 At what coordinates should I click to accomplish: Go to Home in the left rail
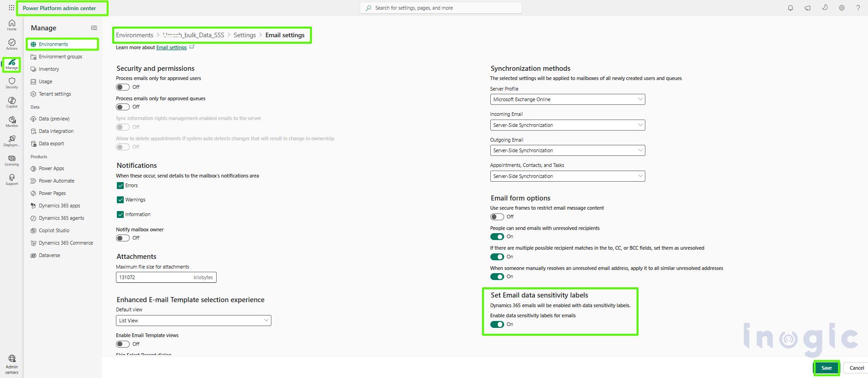click(12, 25)
